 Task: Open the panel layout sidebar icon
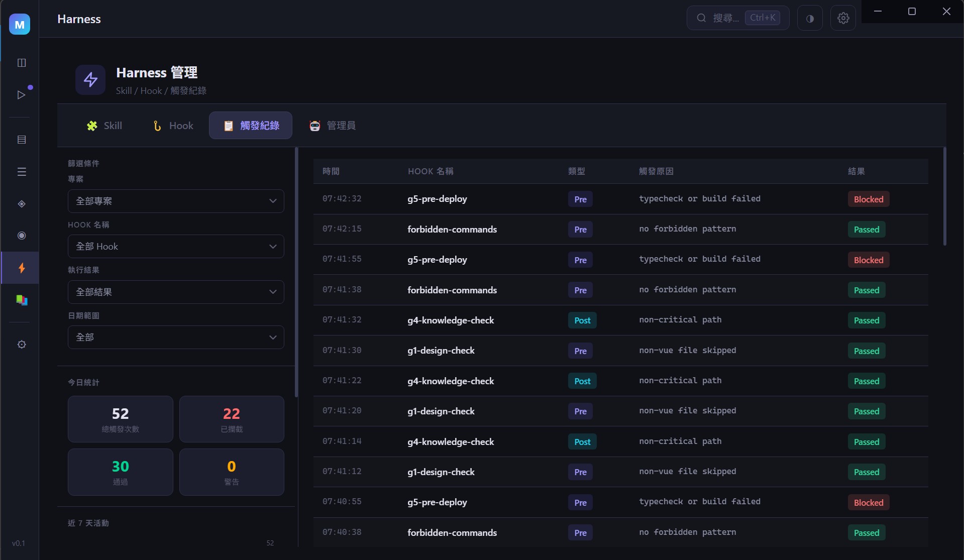tap(22, 63)
